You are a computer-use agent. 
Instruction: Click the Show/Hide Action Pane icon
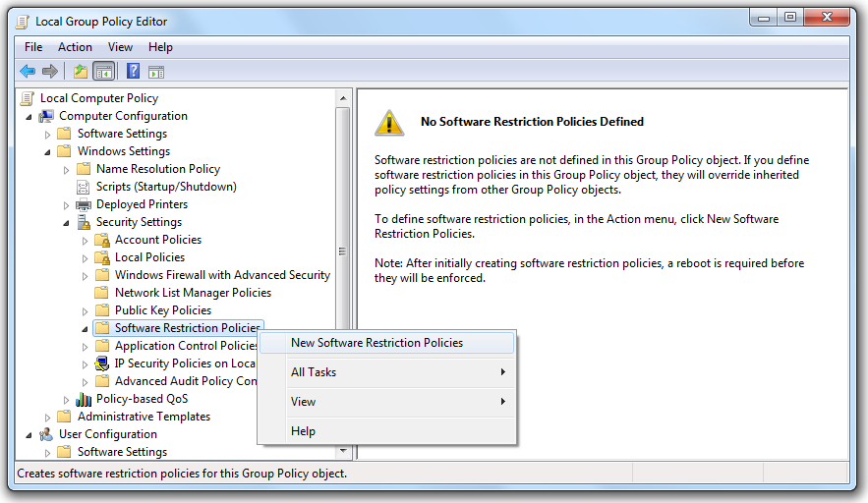point(156,72)
